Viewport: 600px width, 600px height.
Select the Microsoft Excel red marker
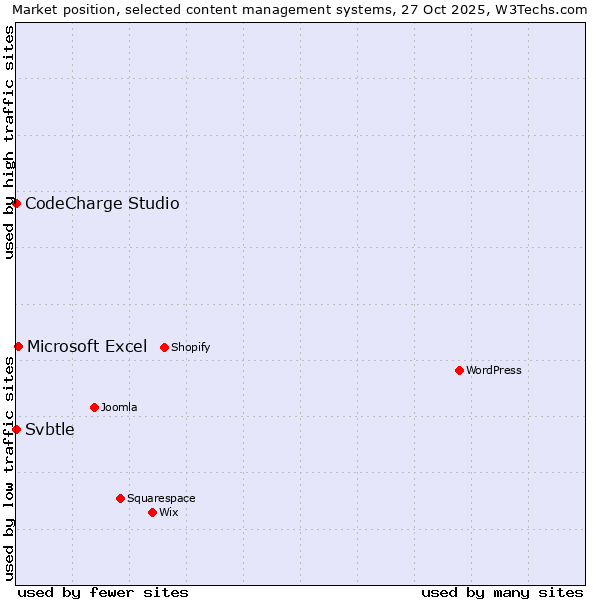point(18,346)
